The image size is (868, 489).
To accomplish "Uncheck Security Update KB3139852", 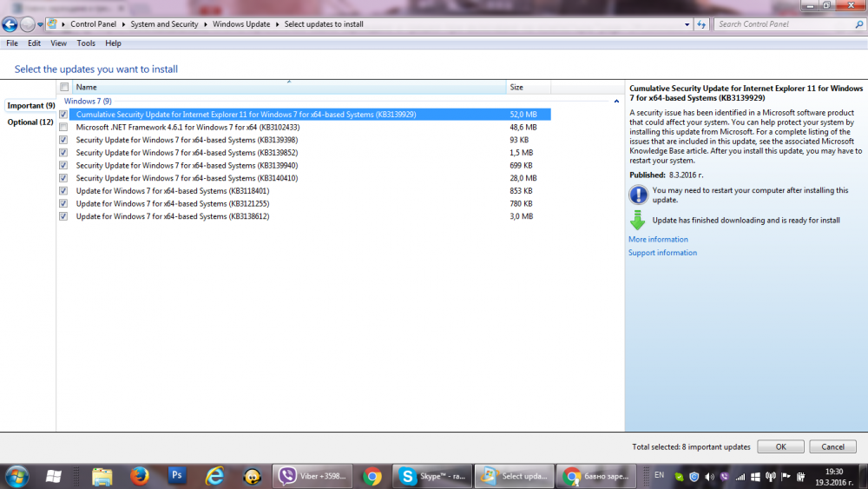I will pos(63,152).
